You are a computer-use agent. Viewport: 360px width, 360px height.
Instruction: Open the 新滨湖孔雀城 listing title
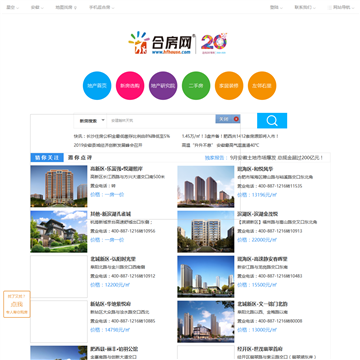click(110, 214)
